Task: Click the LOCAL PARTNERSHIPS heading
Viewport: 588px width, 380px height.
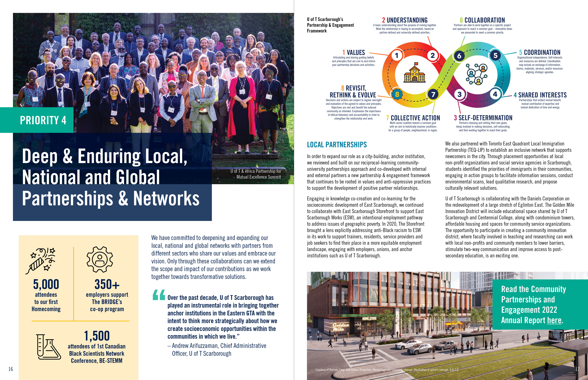Action: click(337, 145)
